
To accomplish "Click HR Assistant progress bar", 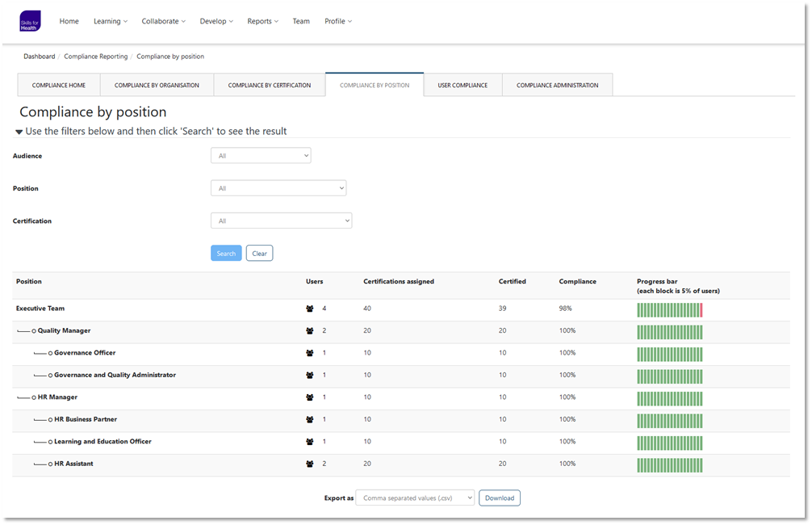I will tap(670, 465).
